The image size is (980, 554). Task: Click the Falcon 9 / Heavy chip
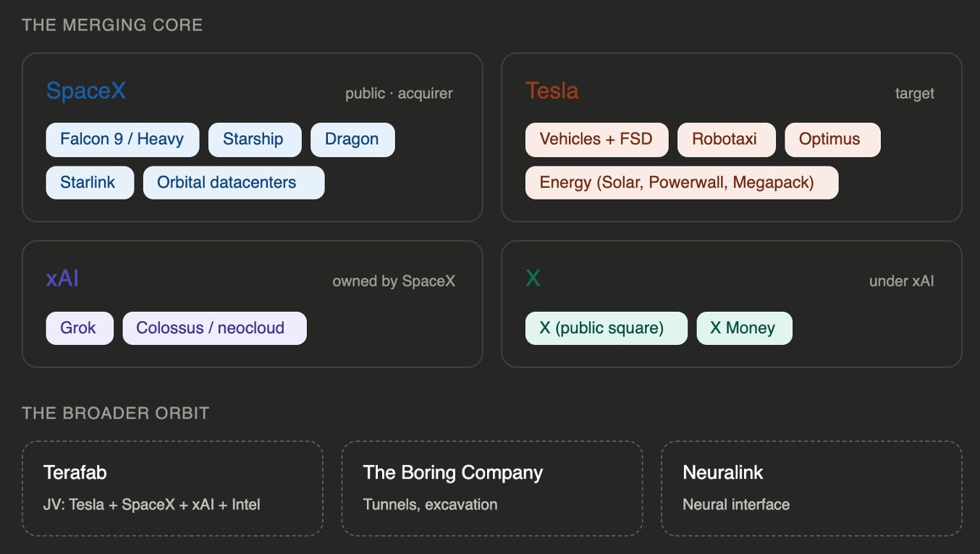(x=122, y=140)
